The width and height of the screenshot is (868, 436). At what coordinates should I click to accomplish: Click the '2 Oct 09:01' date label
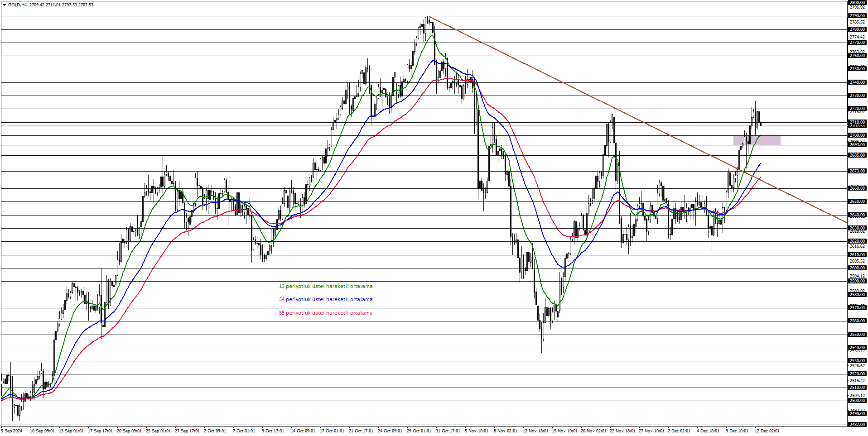pos(215,431)
